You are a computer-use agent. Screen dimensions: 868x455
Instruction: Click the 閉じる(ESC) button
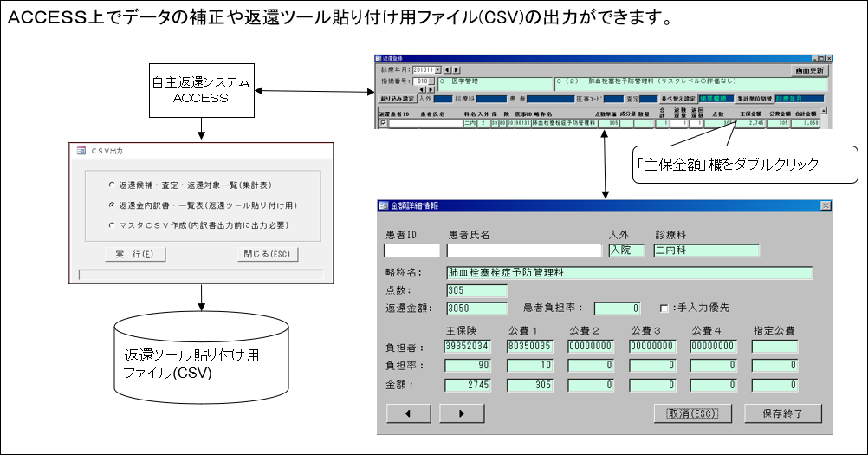coord(268,254)
